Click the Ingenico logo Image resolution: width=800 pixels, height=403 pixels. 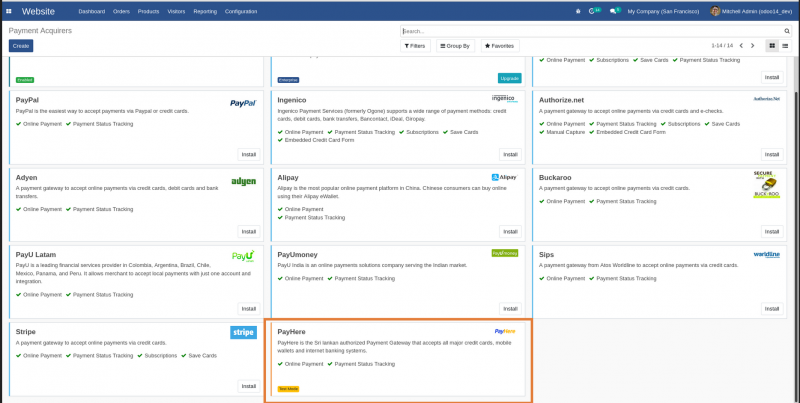click(x=505, y=98)
